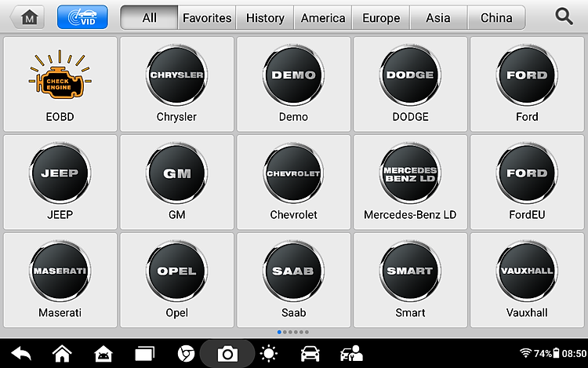Open the MaxiSys Android robot home
The width and height of the screenshot is (588, 368).
point(103,354)
